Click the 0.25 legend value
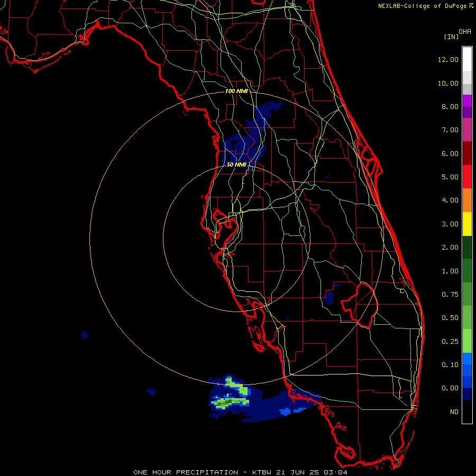Viewport: 476px width, 476px height. tap(450, 342)
